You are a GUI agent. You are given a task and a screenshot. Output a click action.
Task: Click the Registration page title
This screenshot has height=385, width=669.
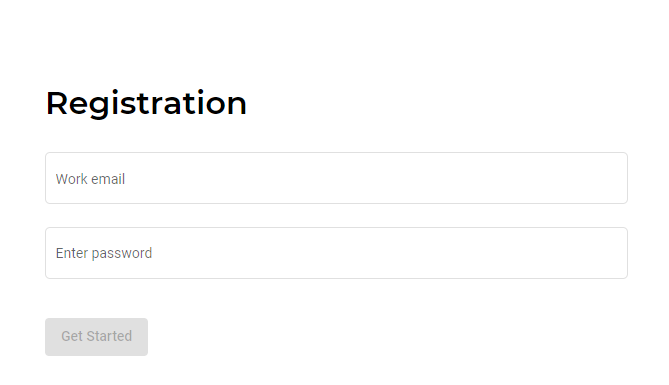[146, 104]
